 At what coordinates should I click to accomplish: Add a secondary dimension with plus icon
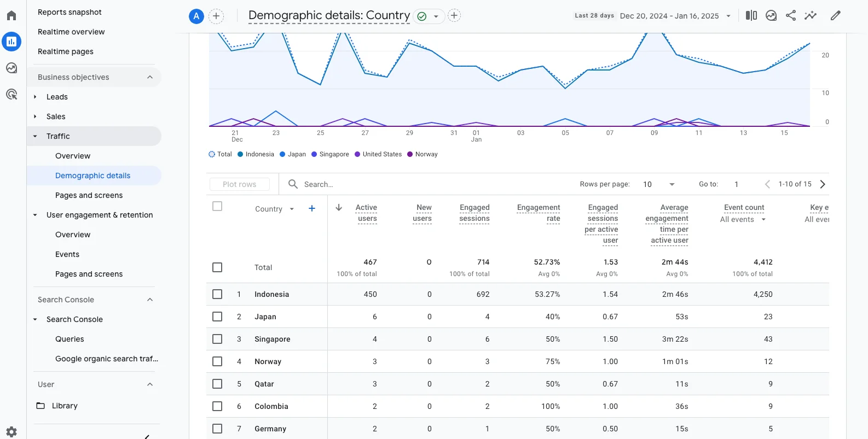tap(312, 208)
